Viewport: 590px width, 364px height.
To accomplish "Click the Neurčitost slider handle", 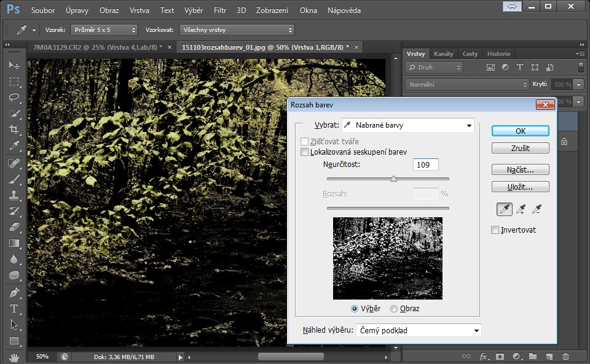I will [393, 179].
